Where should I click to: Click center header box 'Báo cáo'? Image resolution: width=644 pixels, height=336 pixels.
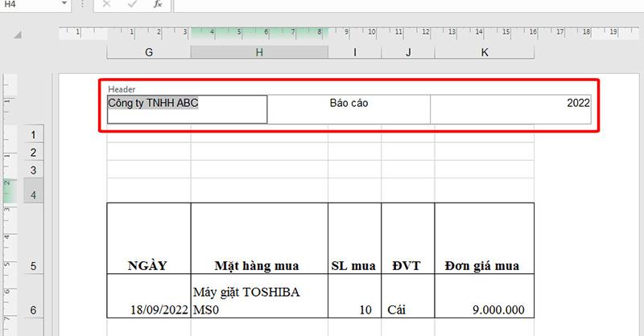[349, 109]
